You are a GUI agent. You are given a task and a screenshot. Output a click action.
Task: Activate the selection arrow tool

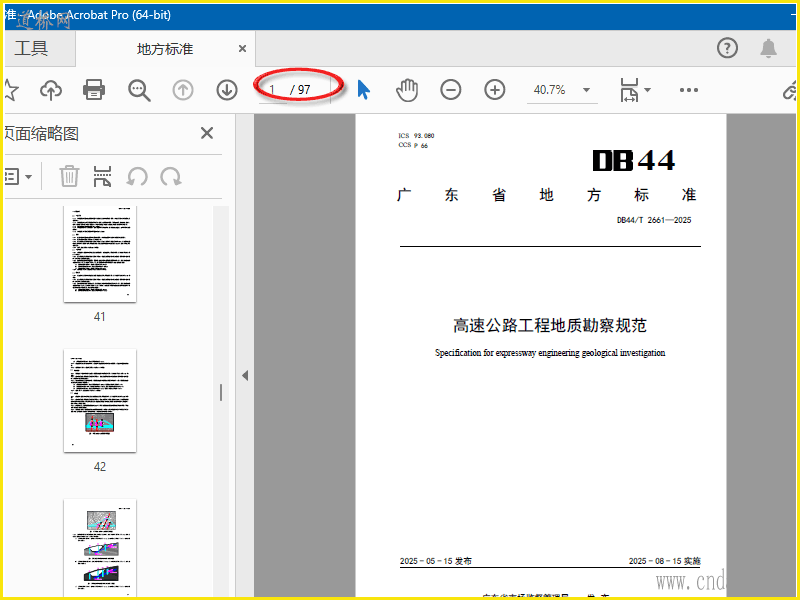pyautogui.click(x=363, y=90)
